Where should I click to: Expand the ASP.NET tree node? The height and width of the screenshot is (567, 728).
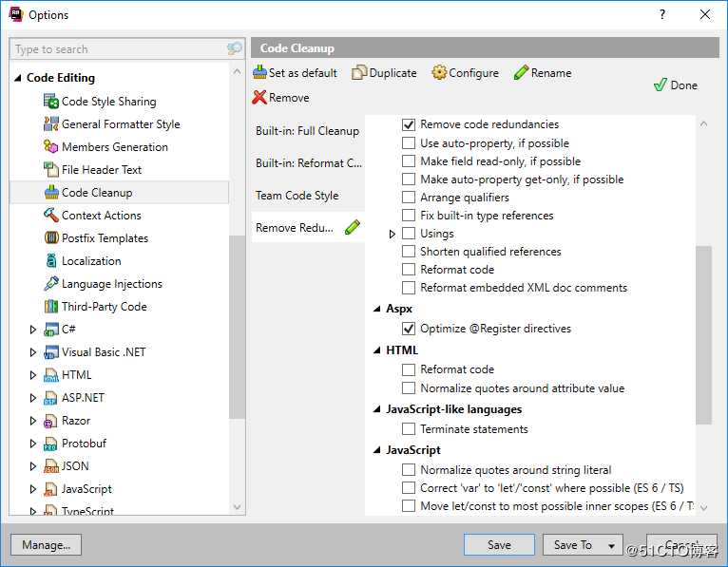point(33,398)
